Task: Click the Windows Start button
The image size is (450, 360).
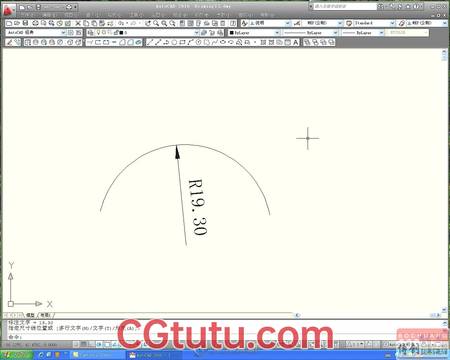Action: click(x=17, y=355)
